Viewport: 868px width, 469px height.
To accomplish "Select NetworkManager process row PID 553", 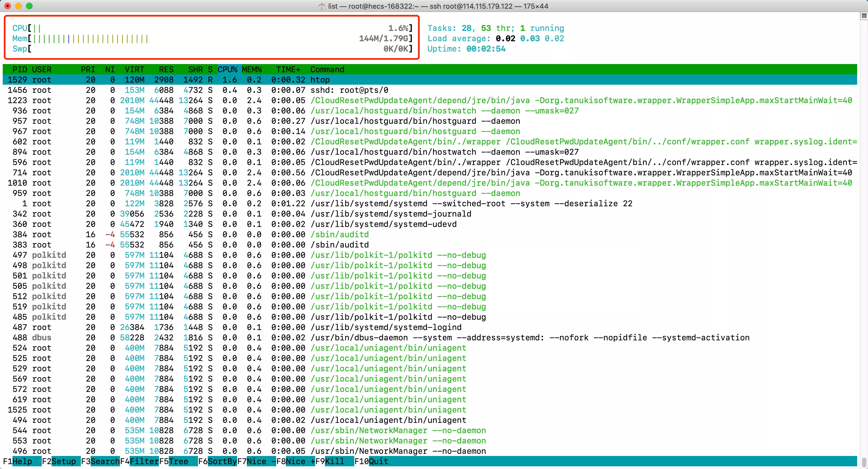I will [x=430, y=441].
